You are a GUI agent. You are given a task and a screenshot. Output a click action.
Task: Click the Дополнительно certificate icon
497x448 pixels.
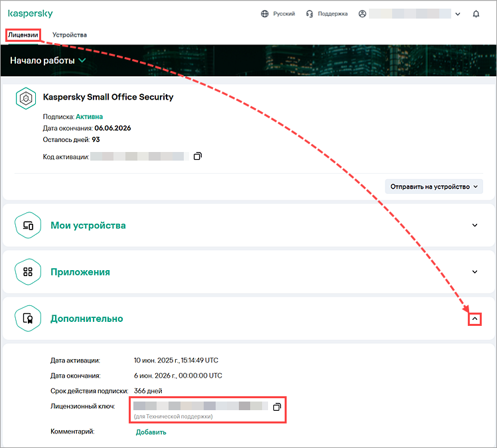click(x=28, y=319)
